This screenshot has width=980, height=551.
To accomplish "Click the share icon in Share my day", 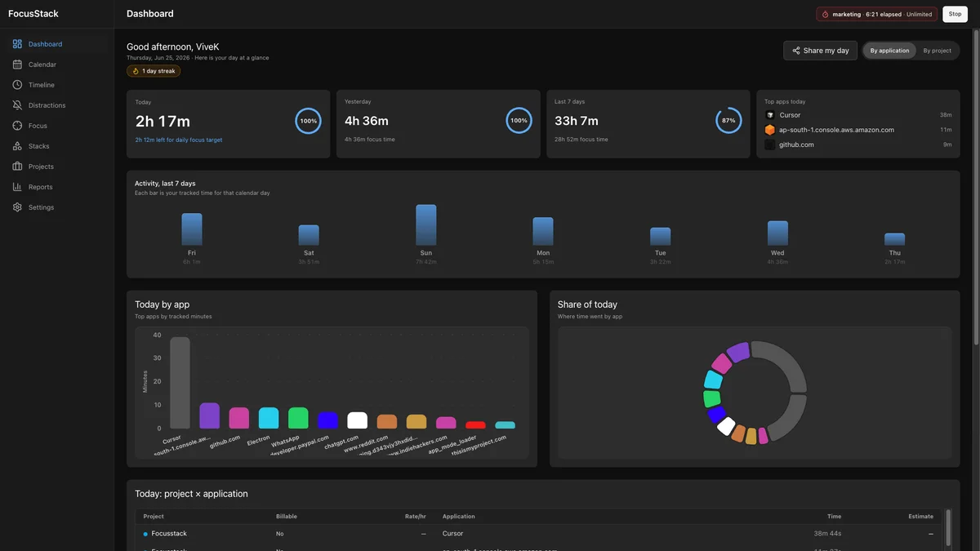I will tap(796, 51).
